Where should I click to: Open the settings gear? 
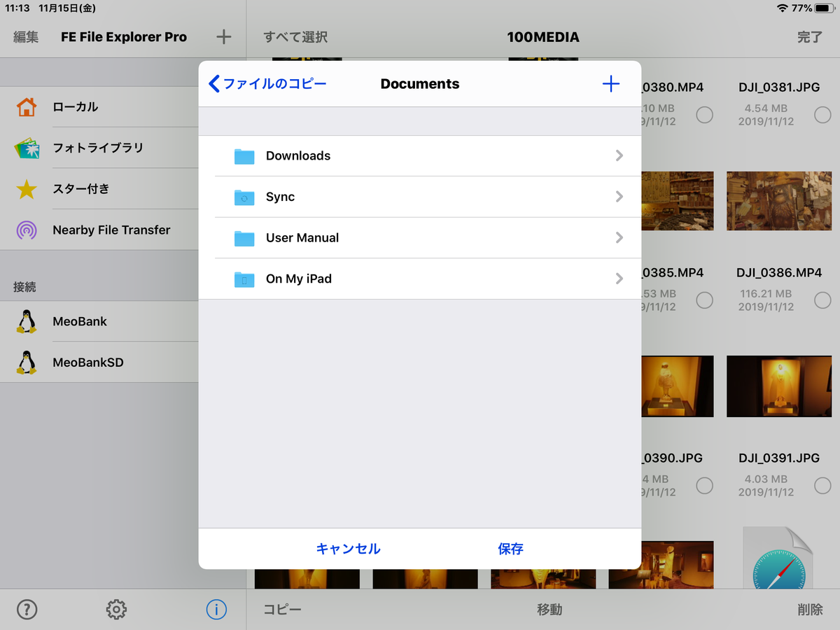tap(116, 610)
